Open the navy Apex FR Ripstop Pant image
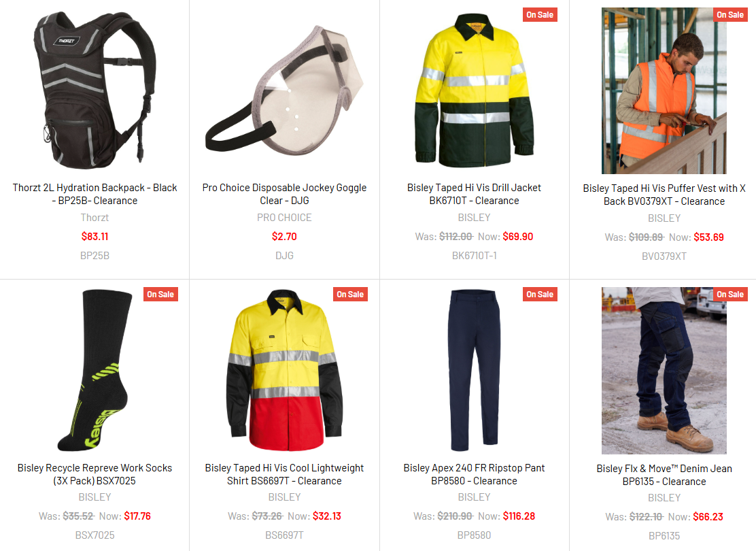The width and height of the screenshot is (756, 551). point(474,370)
